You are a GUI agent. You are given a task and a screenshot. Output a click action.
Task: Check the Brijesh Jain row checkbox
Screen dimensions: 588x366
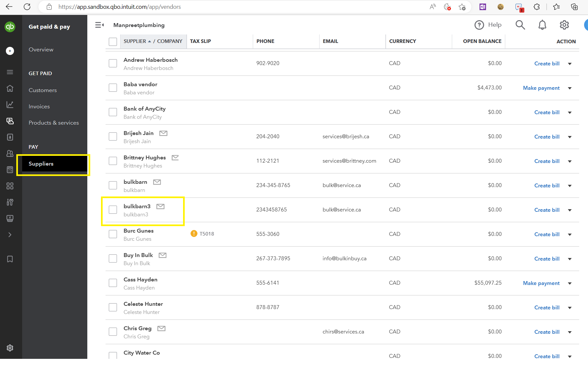(113, 136)
